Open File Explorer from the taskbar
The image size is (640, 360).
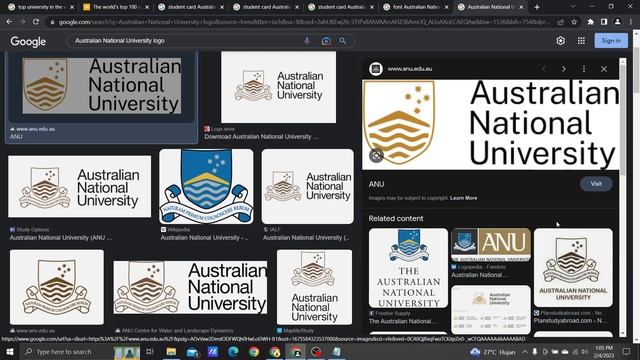[171, 351]
